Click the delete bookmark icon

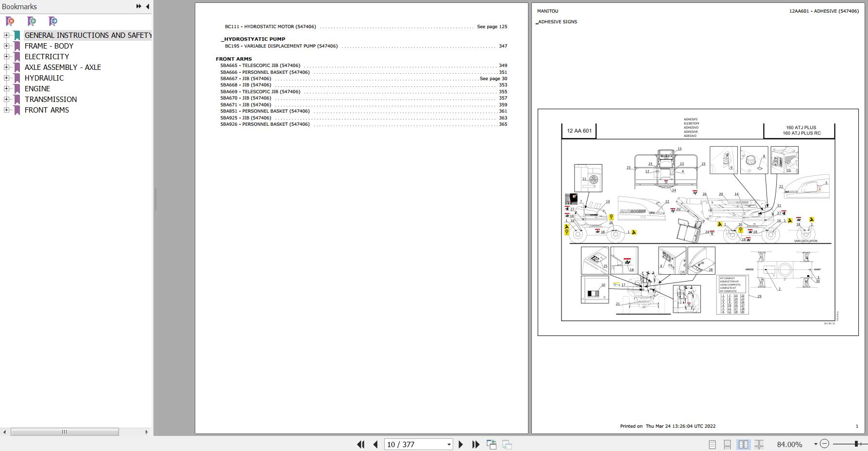(10, 21)
